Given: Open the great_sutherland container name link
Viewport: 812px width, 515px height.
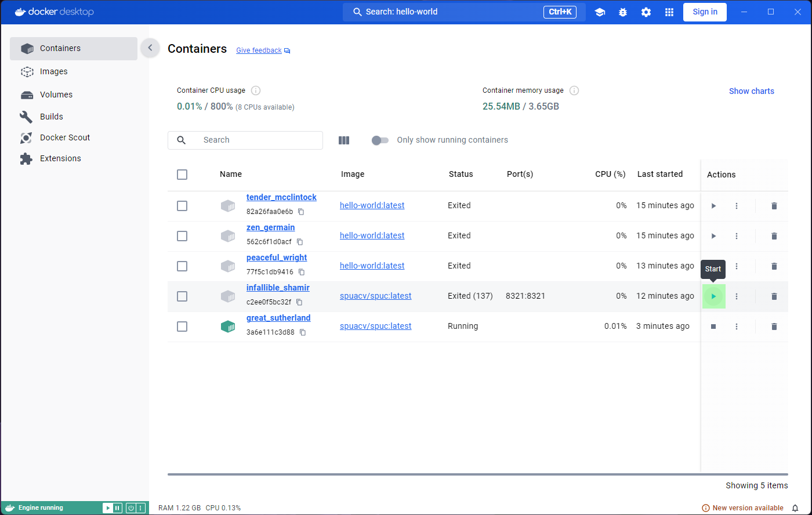Looking at the screenshot, I should point(278,318).
